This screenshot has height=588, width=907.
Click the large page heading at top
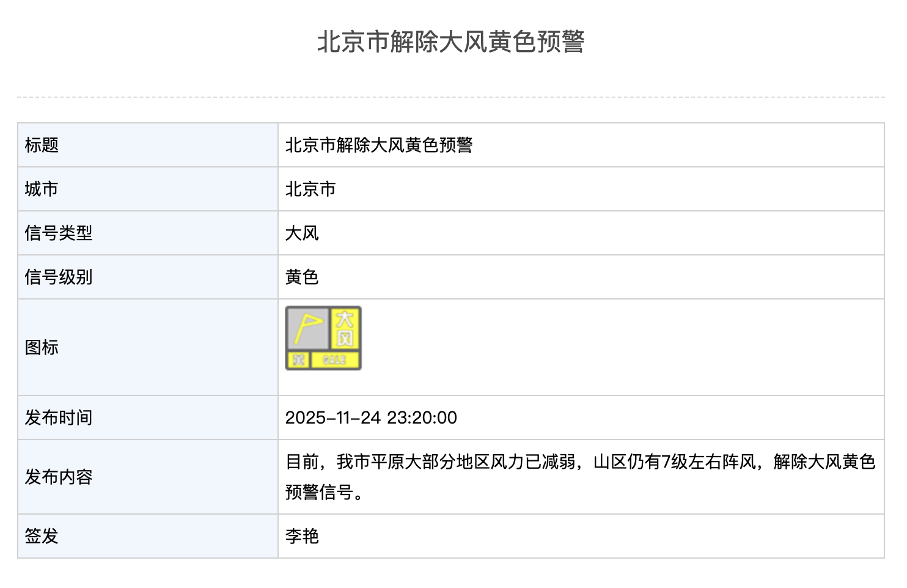[x=450, y=42]
